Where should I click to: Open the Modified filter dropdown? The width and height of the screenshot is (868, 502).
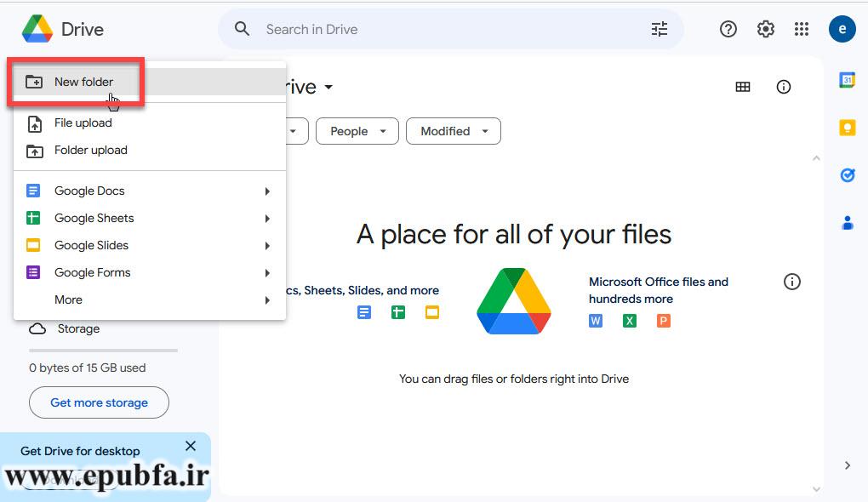pyautogui.click(x=454, y=131)
